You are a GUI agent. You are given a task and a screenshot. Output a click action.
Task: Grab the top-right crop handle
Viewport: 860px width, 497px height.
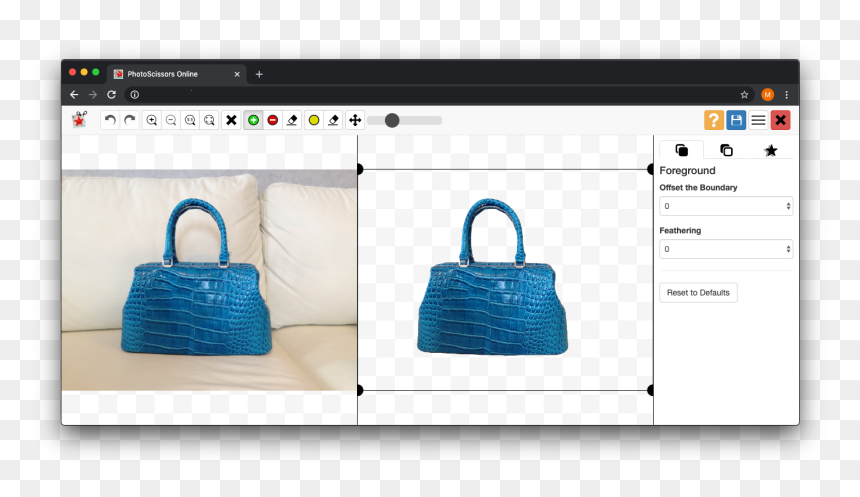pyautogui.click(x=650, y=169)
